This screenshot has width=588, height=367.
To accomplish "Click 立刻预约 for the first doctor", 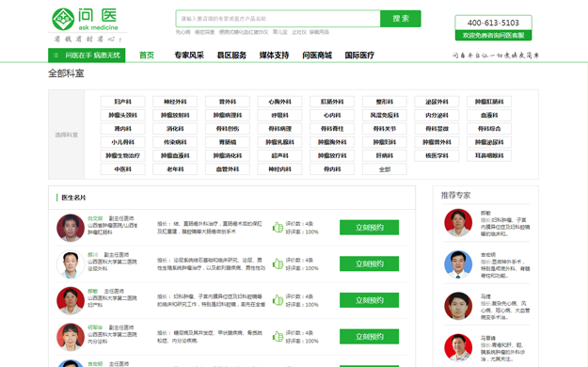I will point(370,228).
